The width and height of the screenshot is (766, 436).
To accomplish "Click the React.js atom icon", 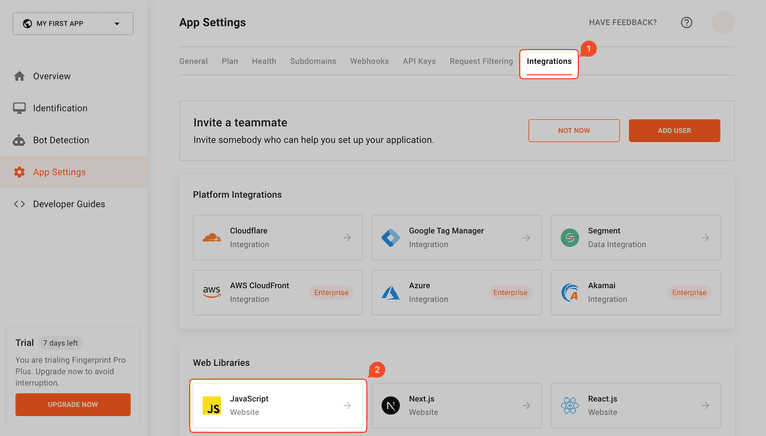I will click(x=570, y=406).
